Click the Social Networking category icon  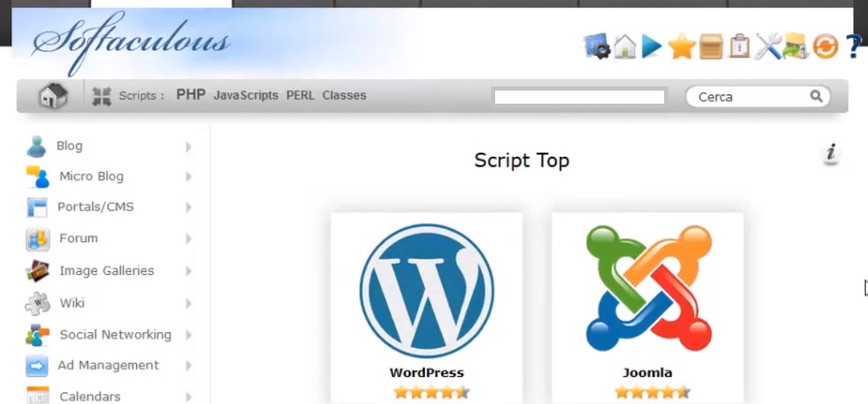pos(37,335)
